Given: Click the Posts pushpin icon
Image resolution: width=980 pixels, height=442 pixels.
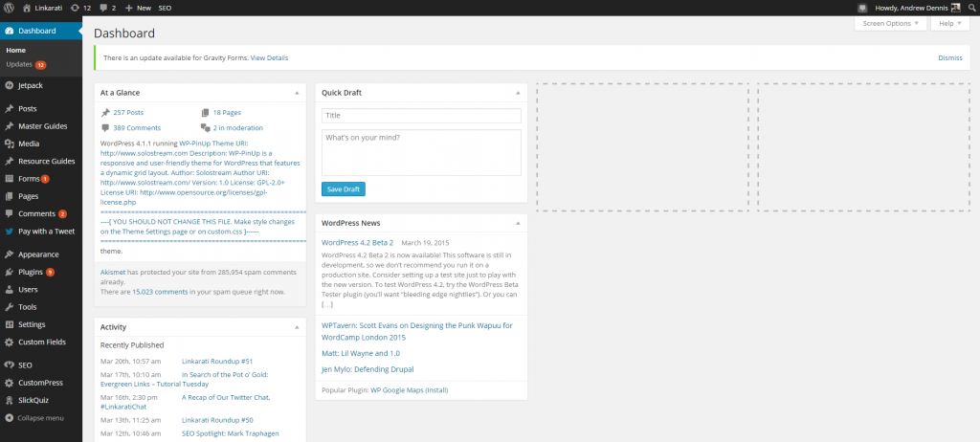Looking at the screenshot, I should click(x=10, y=109).
